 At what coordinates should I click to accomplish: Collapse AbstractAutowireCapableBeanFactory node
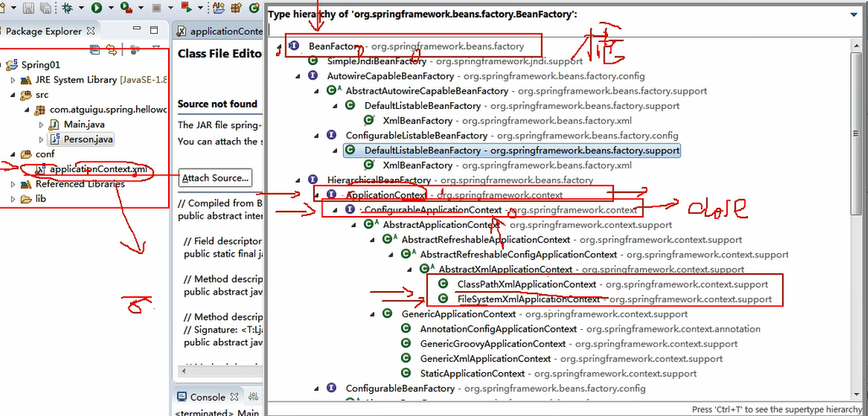pos(317,91)
